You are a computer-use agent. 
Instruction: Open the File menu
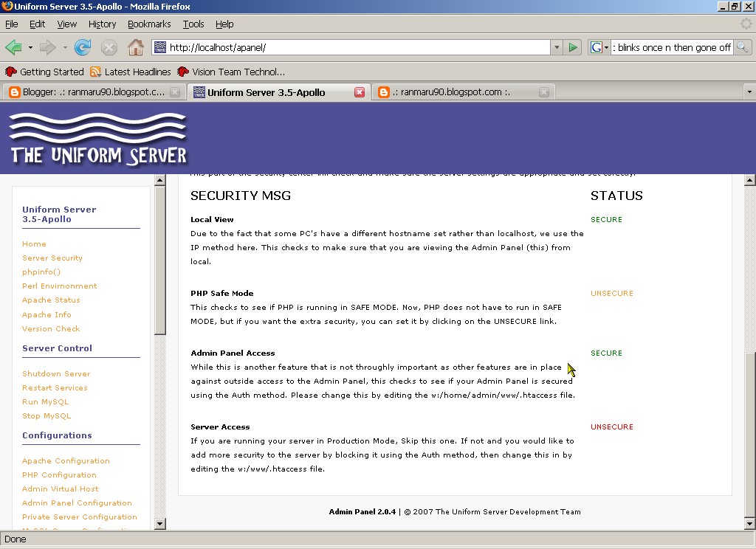pyautogui.click(x=12, y=24)
